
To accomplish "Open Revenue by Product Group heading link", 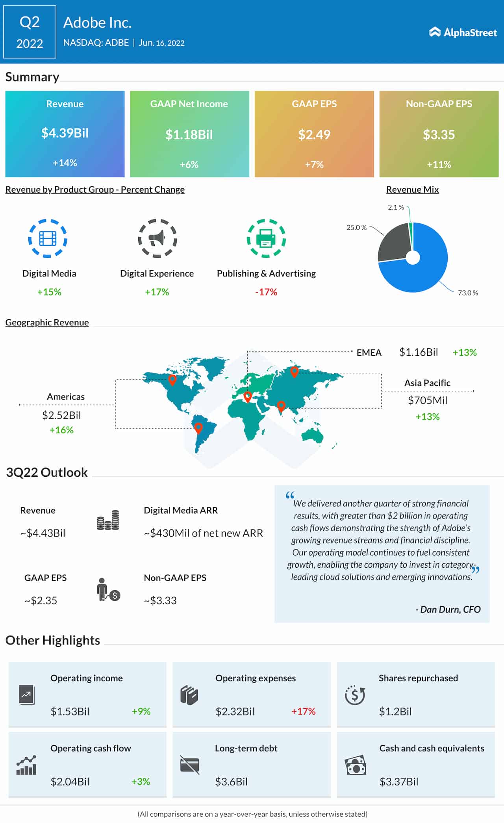I will click(95, 189).
